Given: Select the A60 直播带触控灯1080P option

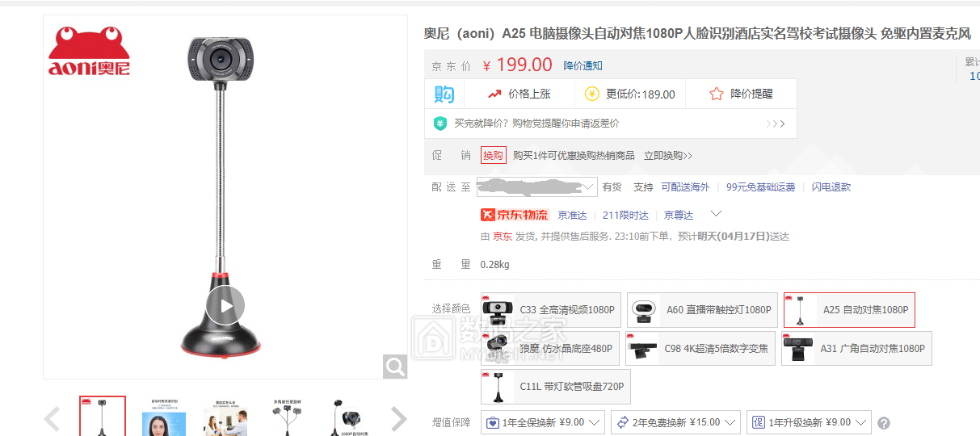Looking at the screenshot, I should pos(702,310).
